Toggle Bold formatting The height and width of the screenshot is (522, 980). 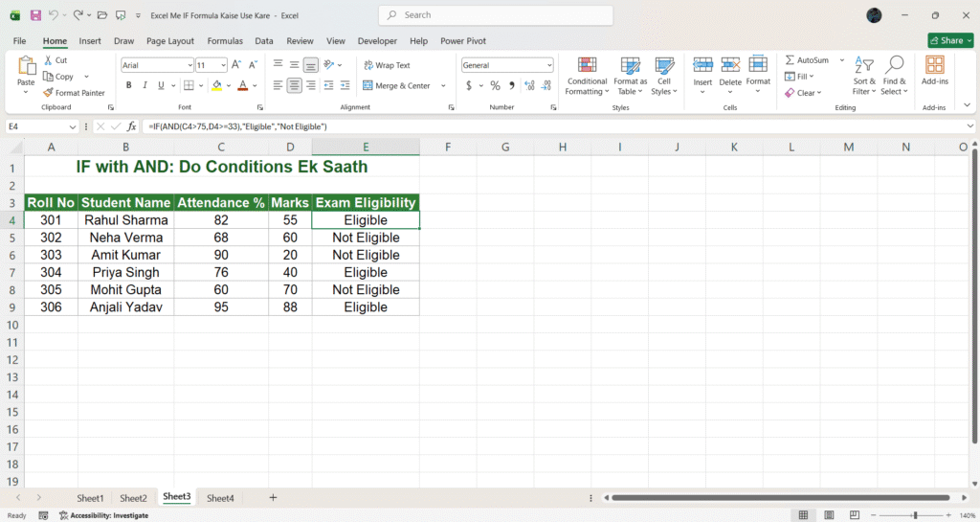(129, 85)
